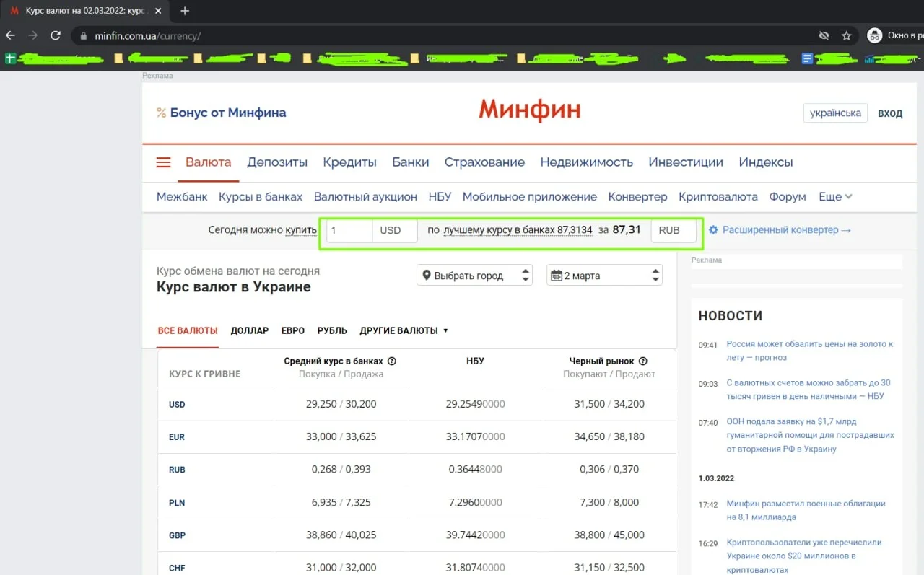The image size is (924, 575).
Task: Open the ООН $1,7 млрд news article
Action: click(811, 435)
